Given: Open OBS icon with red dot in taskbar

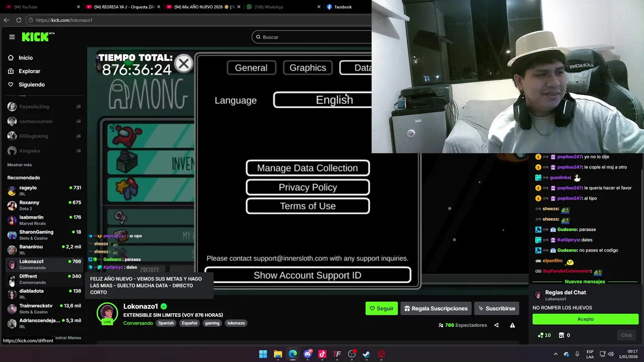Looking at the screenshot, I should click(x=352, y=354).
